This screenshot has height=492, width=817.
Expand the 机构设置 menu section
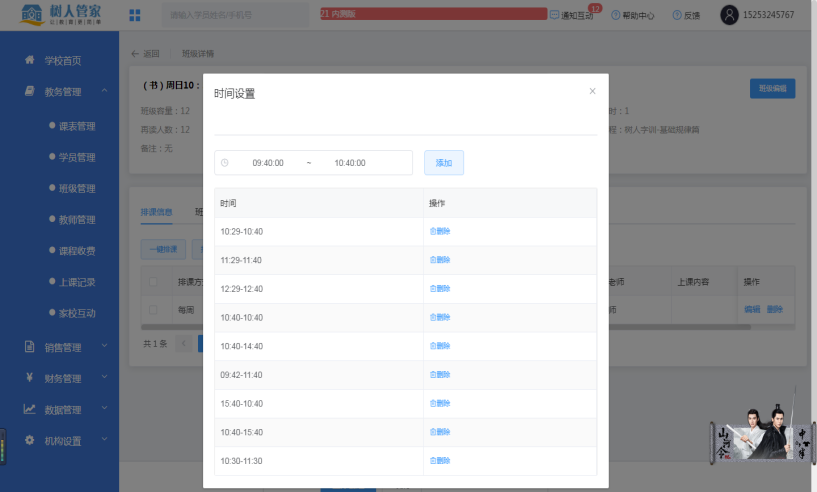(104, 439)
